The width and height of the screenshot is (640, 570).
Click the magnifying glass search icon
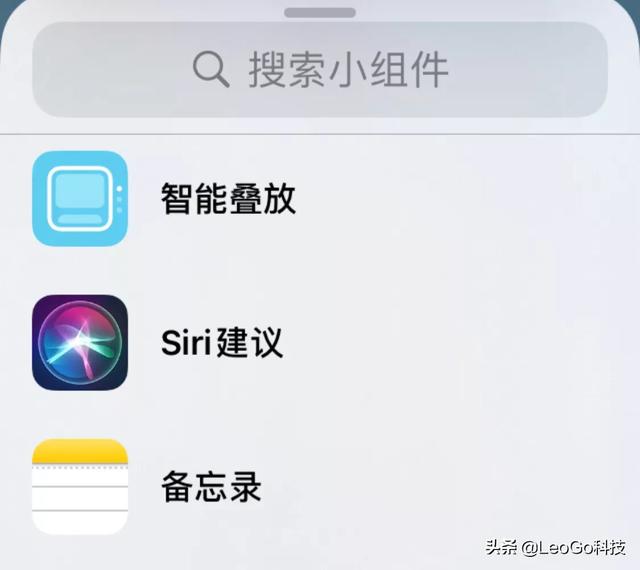[211, 69]
